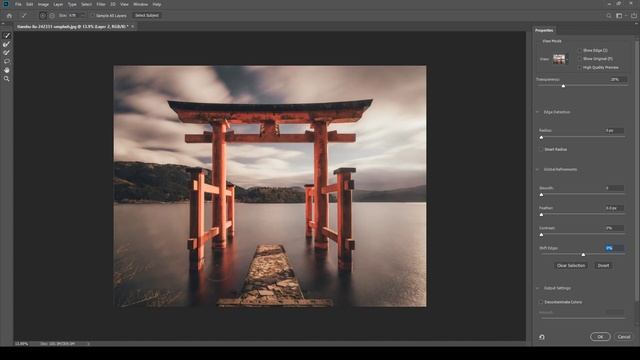The image size is (640, 360).
Task: Open the brush Size dropdown arrow
Action: [83, 16]
